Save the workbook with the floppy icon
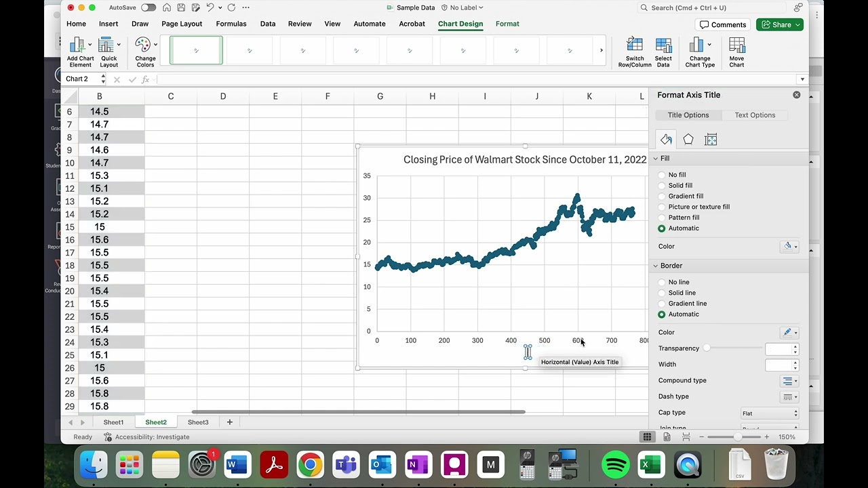Screen dimensions: 868x488 (181, 7)
